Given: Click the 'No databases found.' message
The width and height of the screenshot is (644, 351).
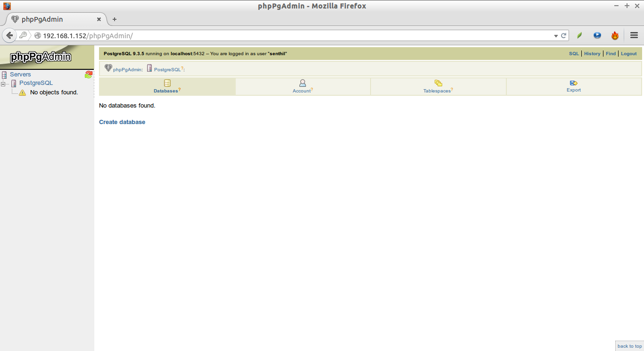Looking at the screenshot, I should coord(127,106).
